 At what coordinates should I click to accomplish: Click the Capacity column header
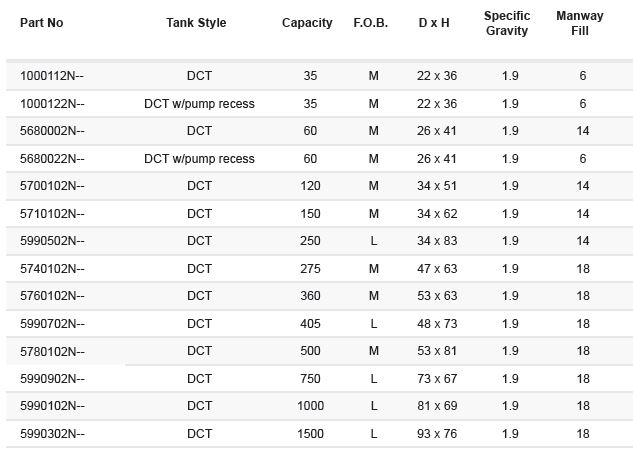pos(307,23)
